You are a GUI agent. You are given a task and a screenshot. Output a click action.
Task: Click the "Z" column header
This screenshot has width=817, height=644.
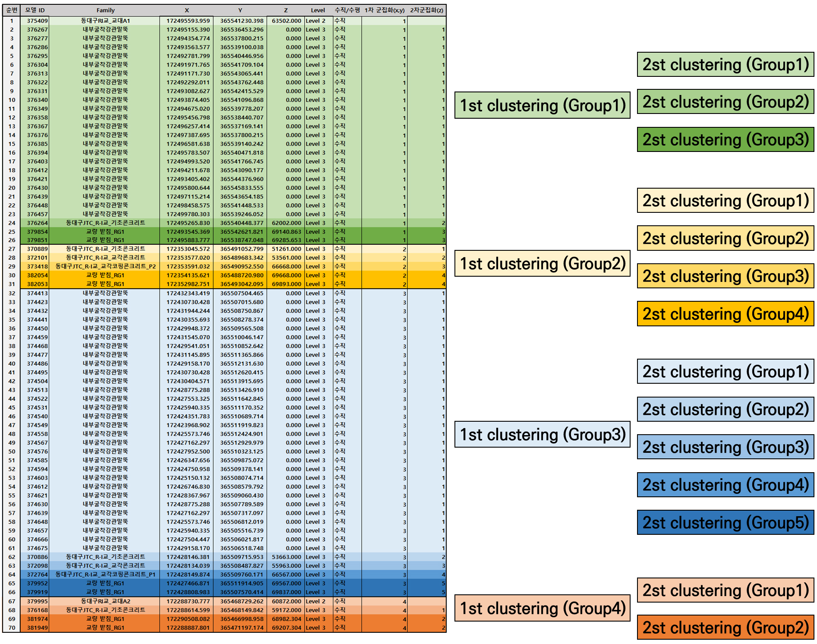(285, 10)
